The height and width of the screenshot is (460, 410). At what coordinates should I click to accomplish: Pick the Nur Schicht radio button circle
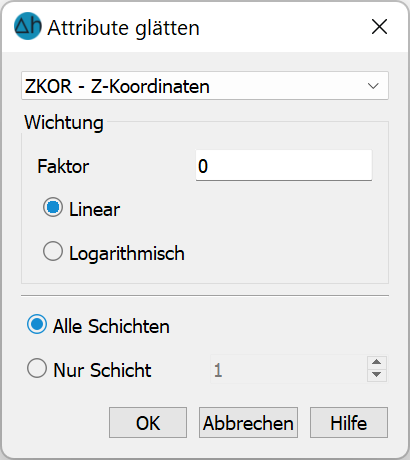[x=37, y=368]
